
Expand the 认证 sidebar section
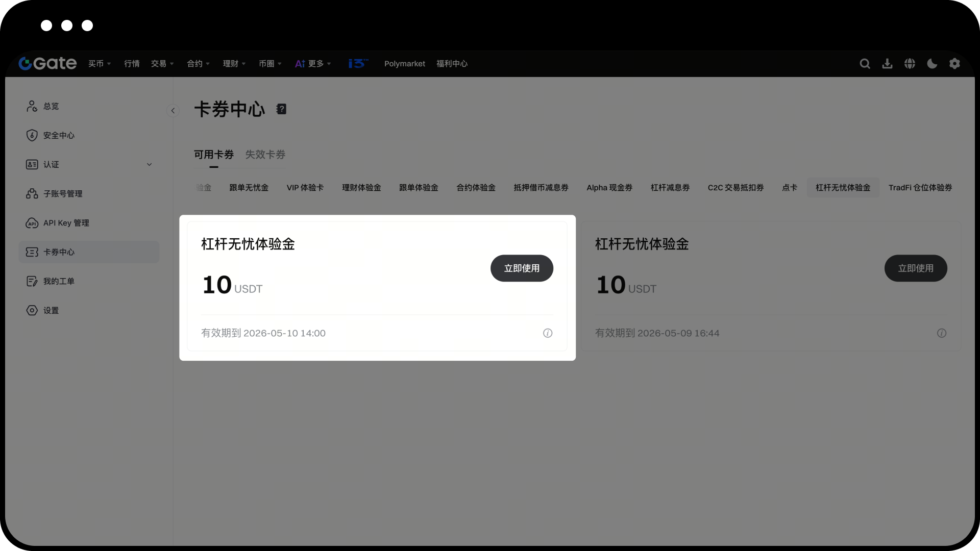click(x=149, y=164)
